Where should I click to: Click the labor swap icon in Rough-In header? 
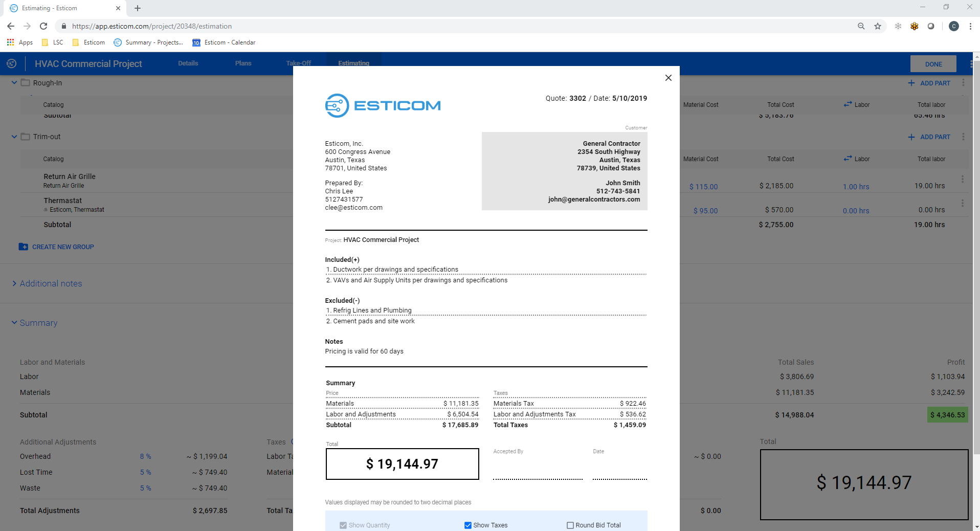pyautogui.click(x=848, y=104)
